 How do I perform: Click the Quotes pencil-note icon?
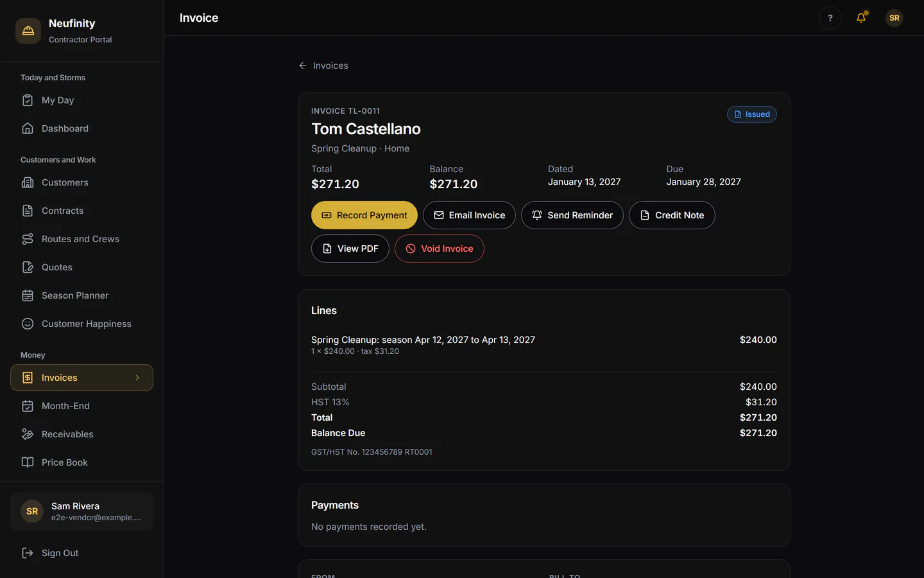coord(28,267)
